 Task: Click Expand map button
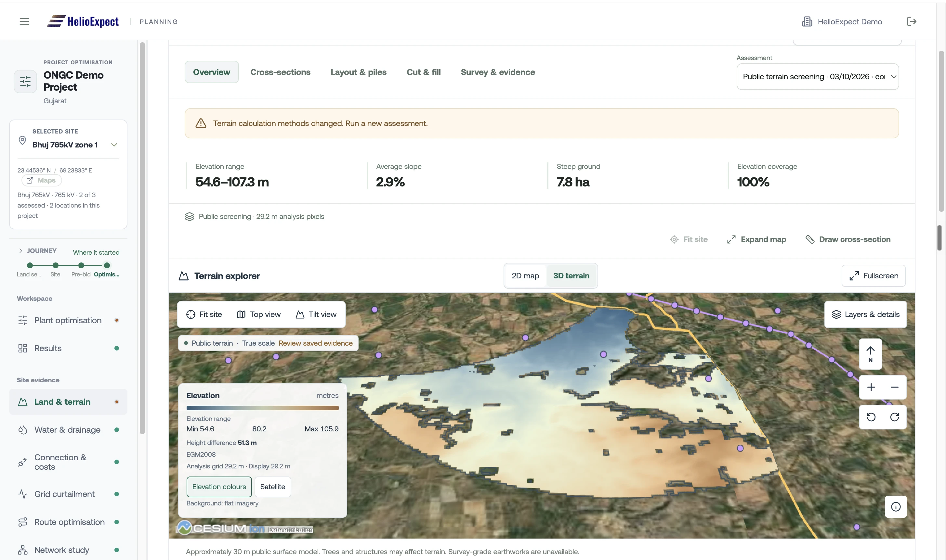point(756,239)
